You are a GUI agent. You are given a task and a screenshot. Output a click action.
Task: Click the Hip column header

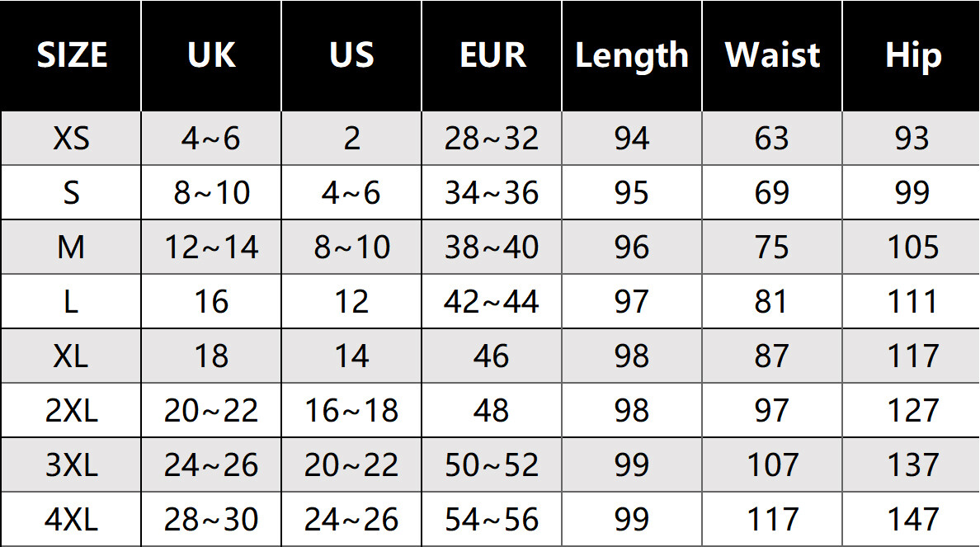click(912, 55)
